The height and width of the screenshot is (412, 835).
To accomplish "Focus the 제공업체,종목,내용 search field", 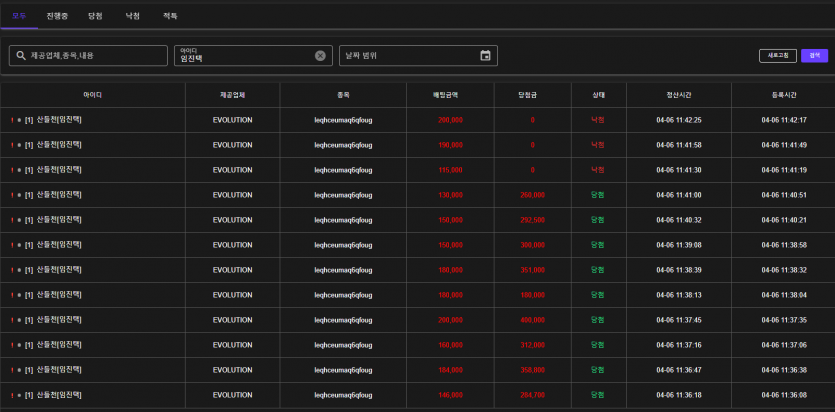I will coord(88,55).
